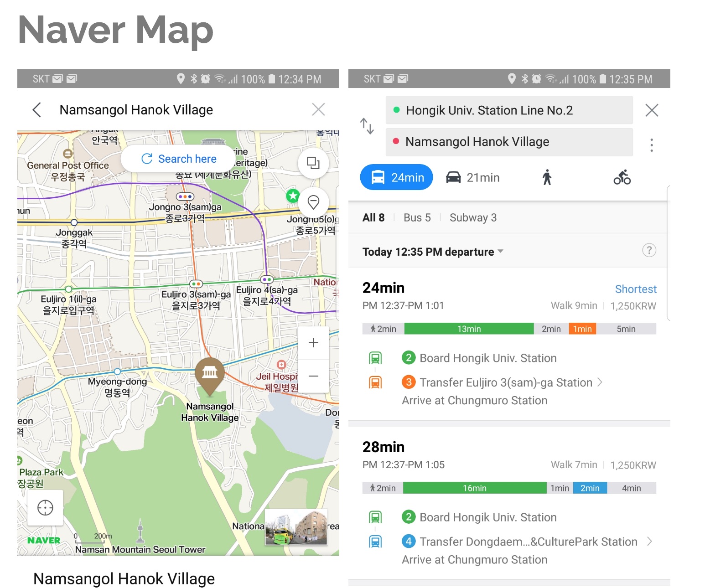Tap the green 13min route segment
Image resolution: width=705 pixels, height=588 pixels.
click(x=469, y=329)
